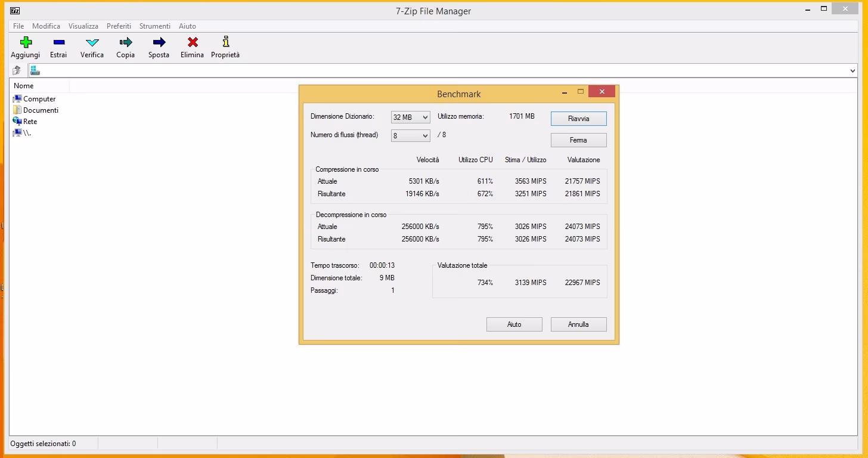Viewport: 868px width, 458px height.
Task: Click the Riavvia button
Action: coord(578,119)
